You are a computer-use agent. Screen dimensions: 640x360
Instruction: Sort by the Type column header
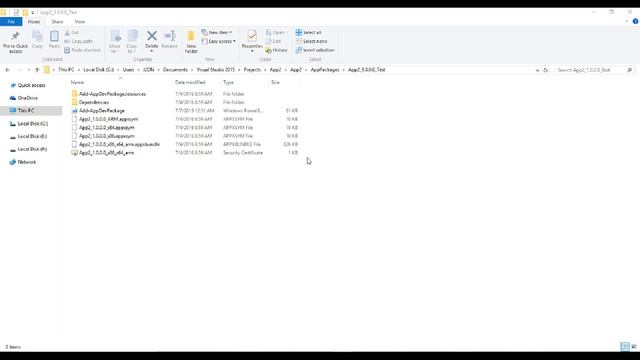click(228, 82)
